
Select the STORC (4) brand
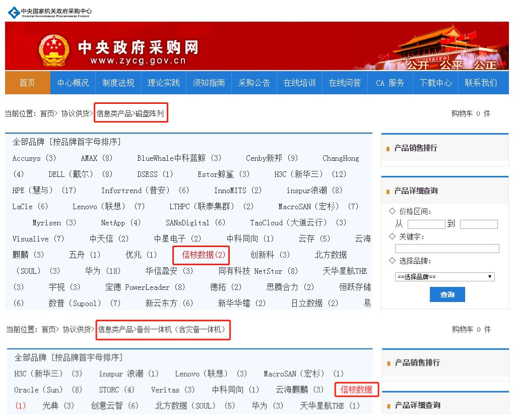[x=116, y=390]
